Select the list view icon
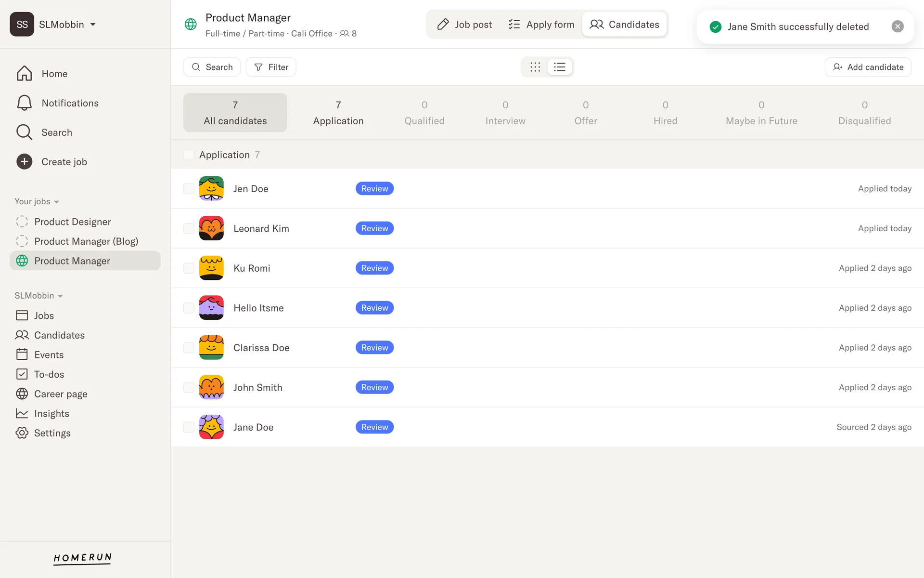The height and width of the screenshot is (578, 924). point(559,67)
